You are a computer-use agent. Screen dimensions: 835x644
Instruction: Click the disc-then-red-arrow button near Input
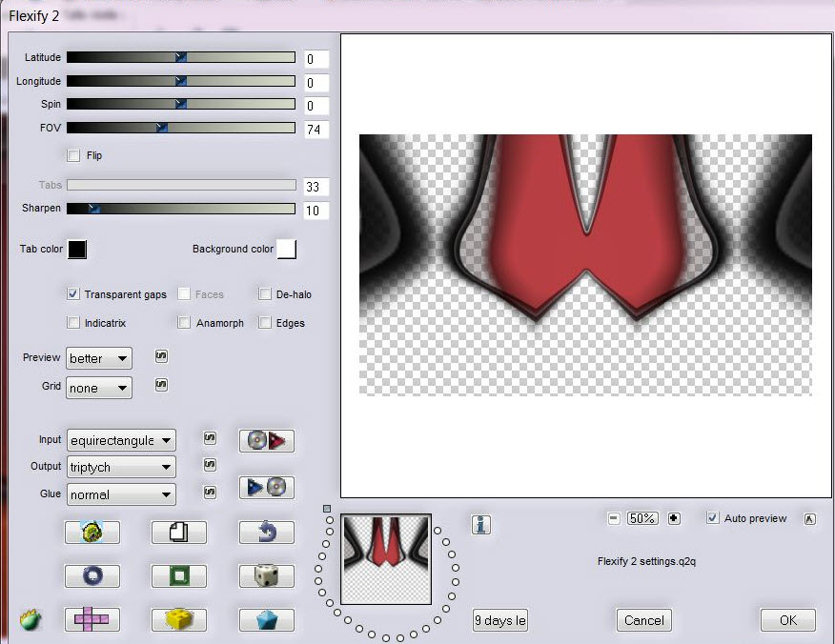[267, 441]
